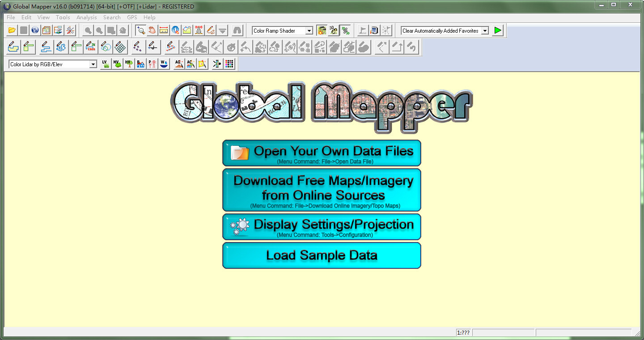This screenshot has height=340, width=644.
Task: Click the COGO input digitizer icon
Action: click(x=91, y=47)
